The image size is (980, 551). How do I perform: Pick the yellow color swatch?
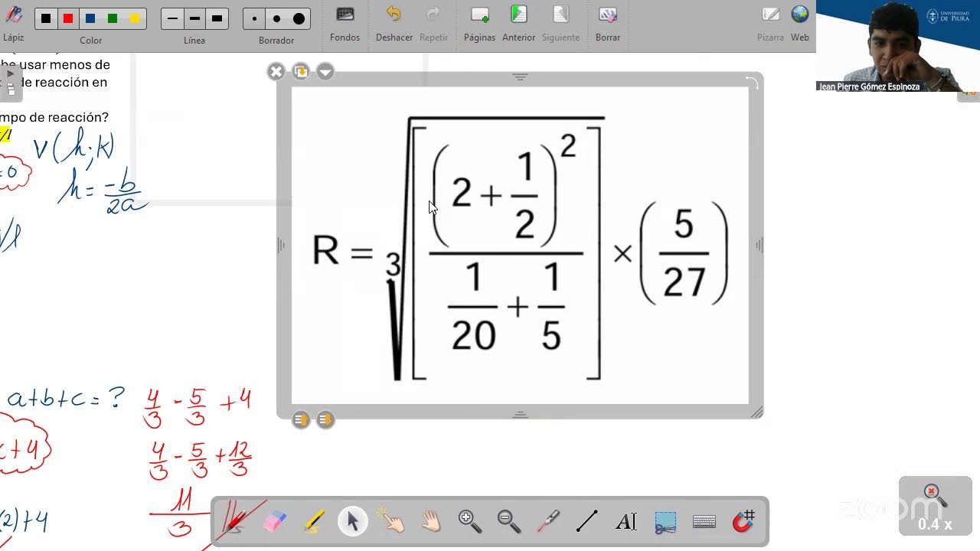point(135,18)
